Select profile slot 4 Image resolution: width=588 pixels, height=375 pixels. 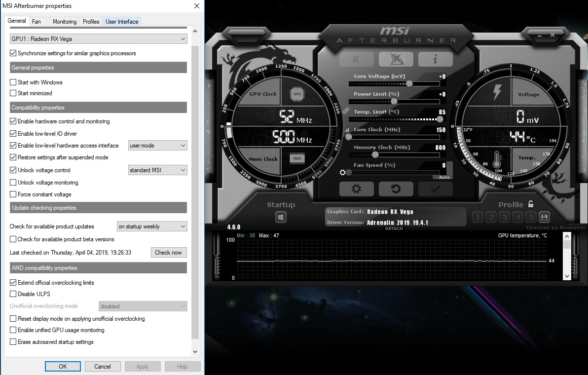click(518, 217)
